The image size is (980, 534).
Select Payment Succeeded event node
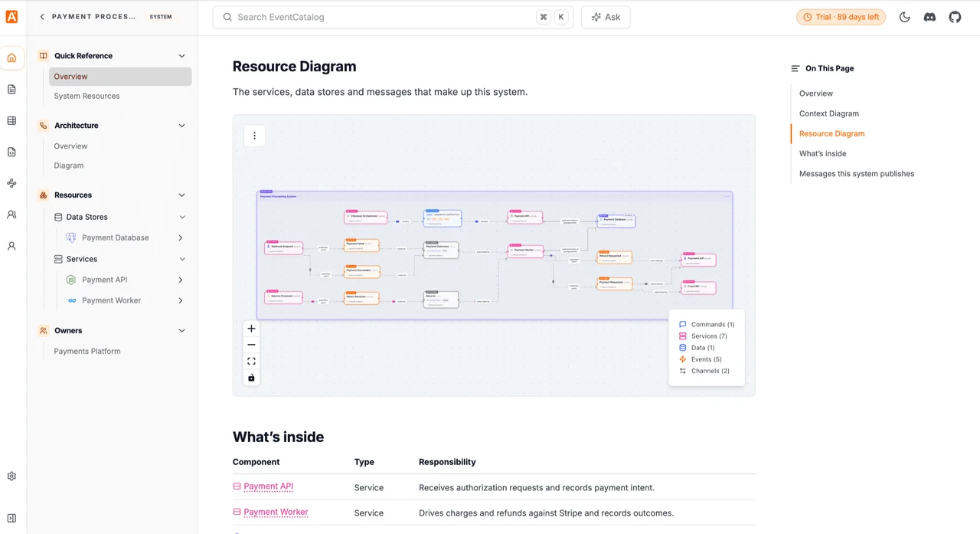361,270
